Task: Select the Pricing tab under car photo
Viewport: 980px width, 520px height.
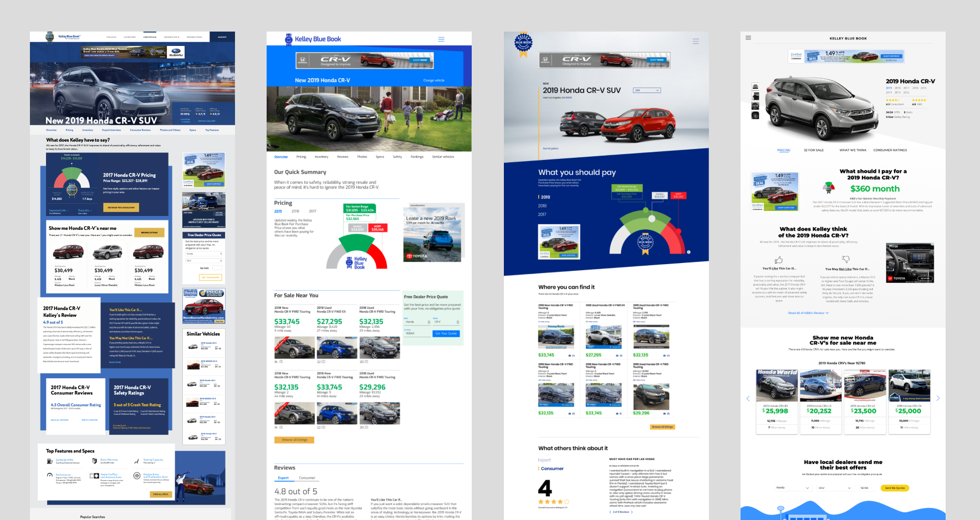Action: (x=784, y=150)
